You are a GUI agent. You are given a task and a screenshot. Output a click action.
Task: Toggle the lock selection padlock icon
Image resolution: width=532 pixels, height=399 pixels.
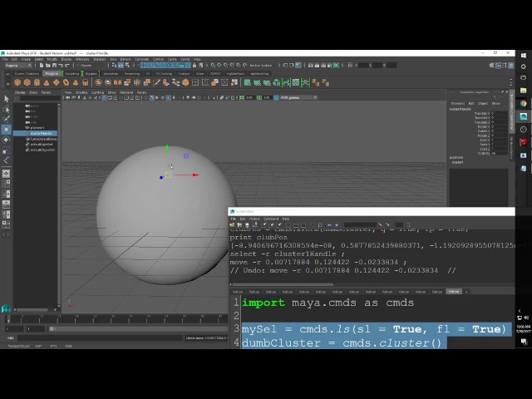[195, 65]
